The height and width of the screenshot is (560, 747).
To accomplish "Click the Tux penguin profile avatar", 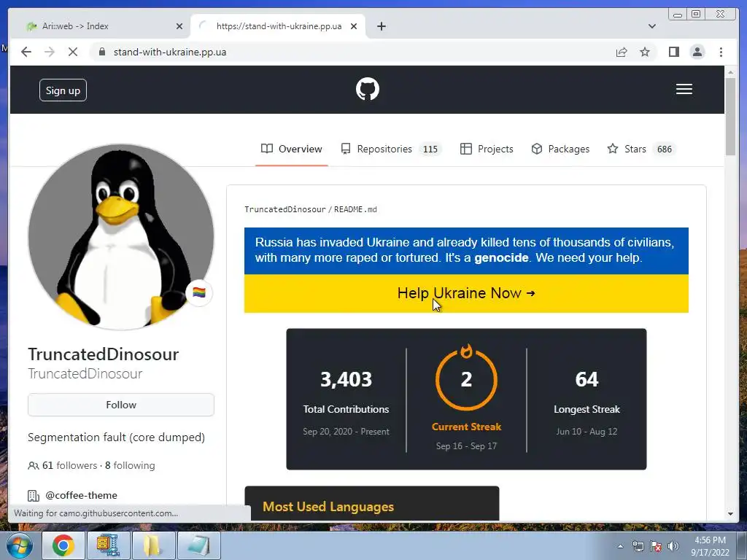I will [x=121, y=237].
